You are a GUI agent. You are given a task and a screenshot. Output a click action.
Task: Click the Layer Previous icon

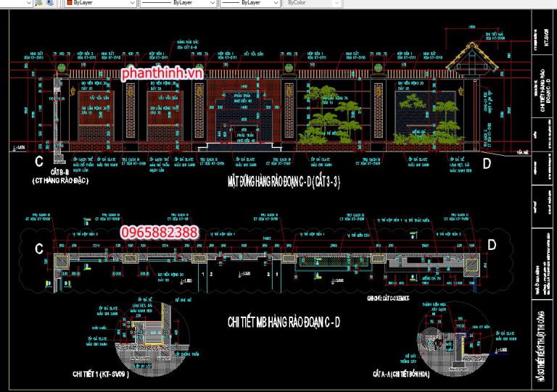pos(51,3)
